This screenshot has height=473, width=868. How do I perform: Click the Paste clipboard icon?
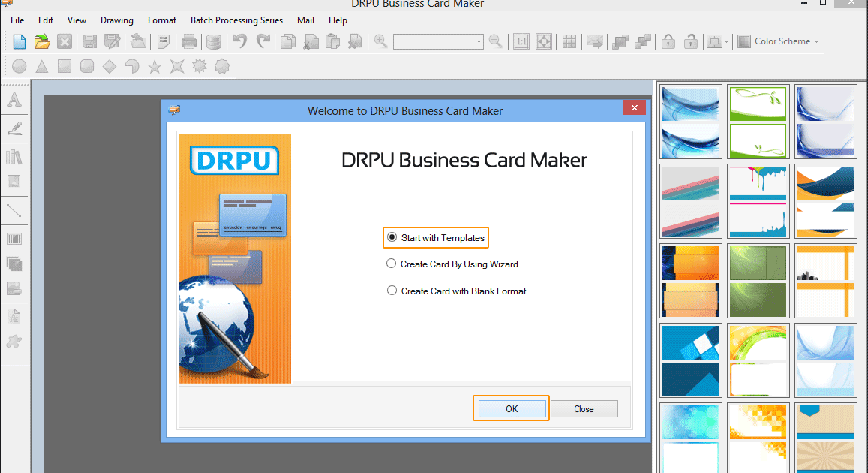(332, 41)
